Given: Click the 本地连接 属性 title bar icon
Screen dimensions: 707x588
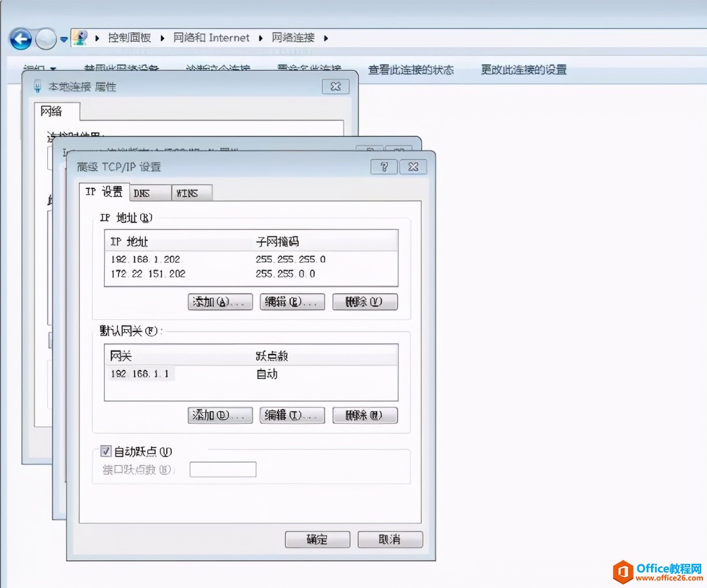Looking at the screenshot, I should [x=37, y=86].
